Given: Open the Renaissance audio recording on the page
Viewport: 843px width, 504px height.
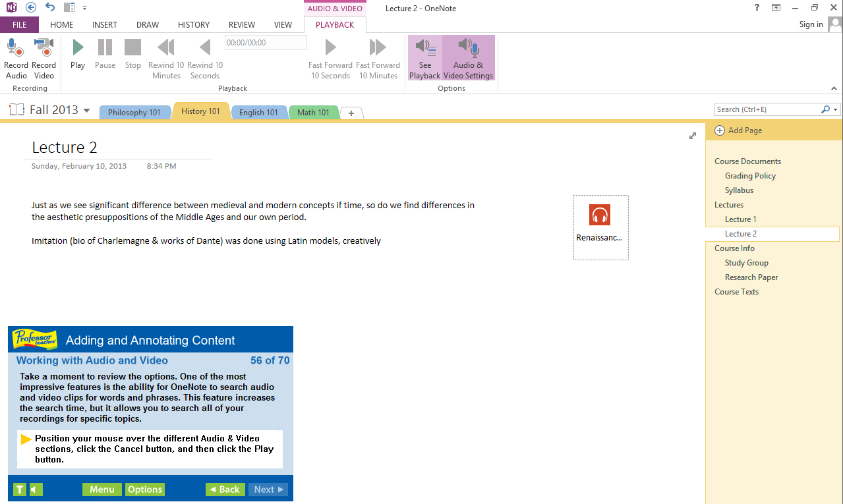Looking at the screenshot, I should click(600, 214).
